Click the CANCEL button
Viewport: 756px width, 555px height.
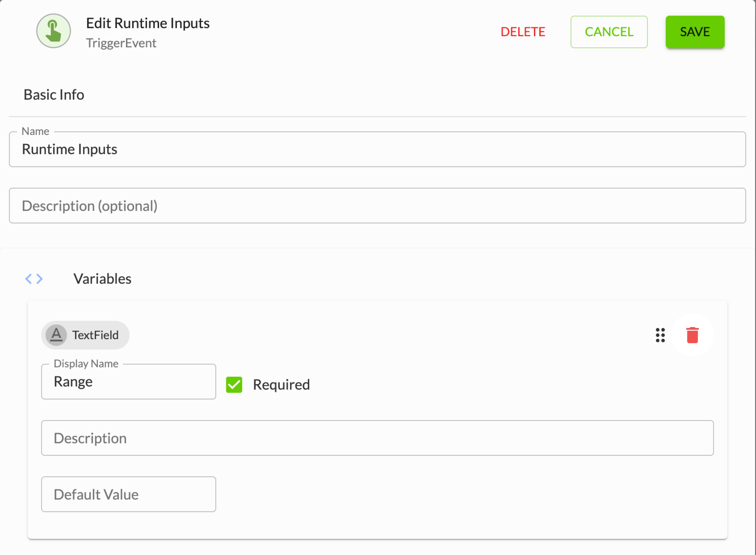click(609, 32)
